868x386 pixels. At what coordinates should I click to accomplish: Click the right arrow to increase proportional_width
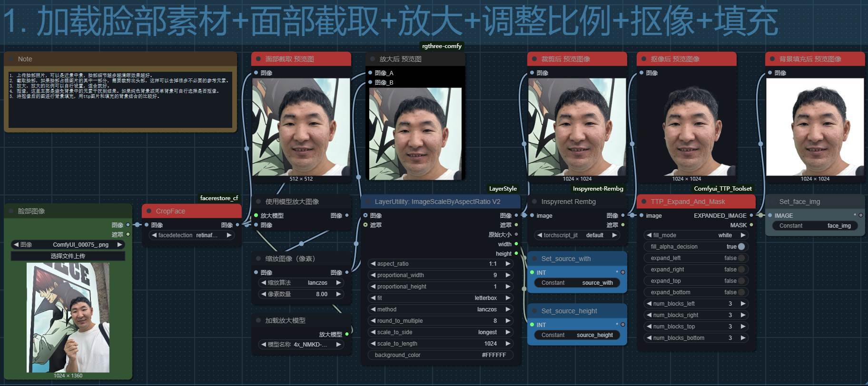point(508,275)
